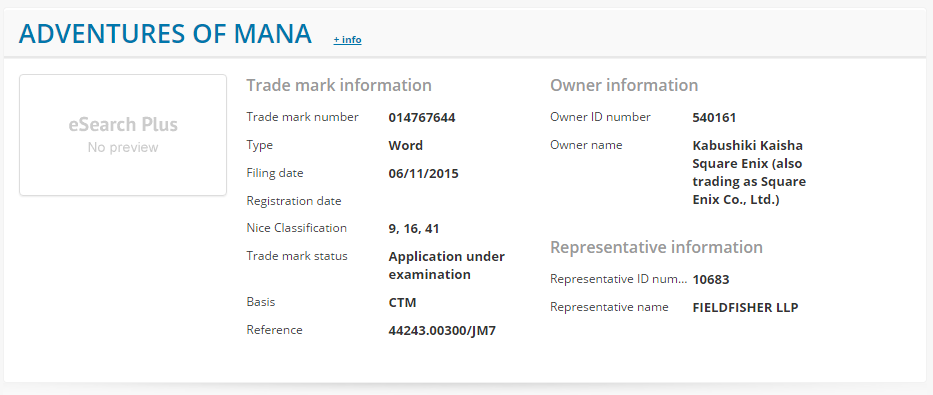Select status 'Application under examination'

point(446,265)
